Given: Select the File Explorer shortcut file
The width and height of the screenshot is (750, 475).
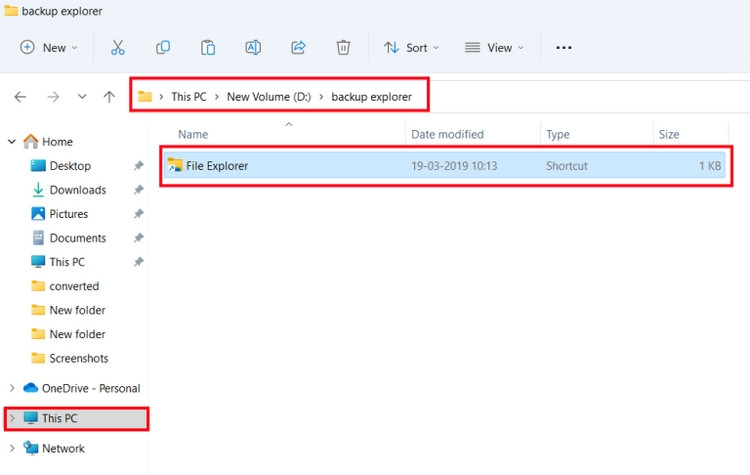Looking at the screenshot, I should click(x=445, y=166).
